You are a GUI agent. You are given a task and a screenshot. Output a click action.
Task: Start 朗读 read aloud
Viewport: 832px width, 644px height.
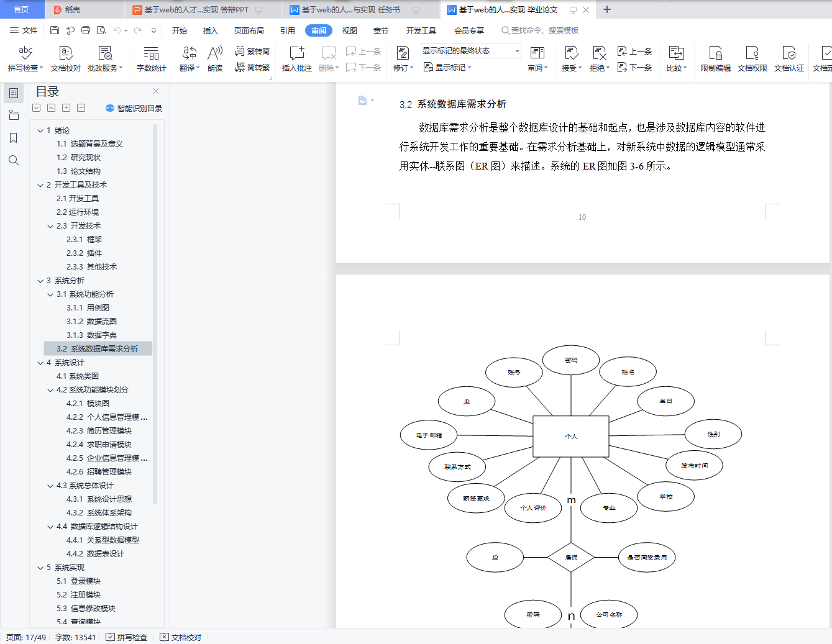[x=215, y=59]
